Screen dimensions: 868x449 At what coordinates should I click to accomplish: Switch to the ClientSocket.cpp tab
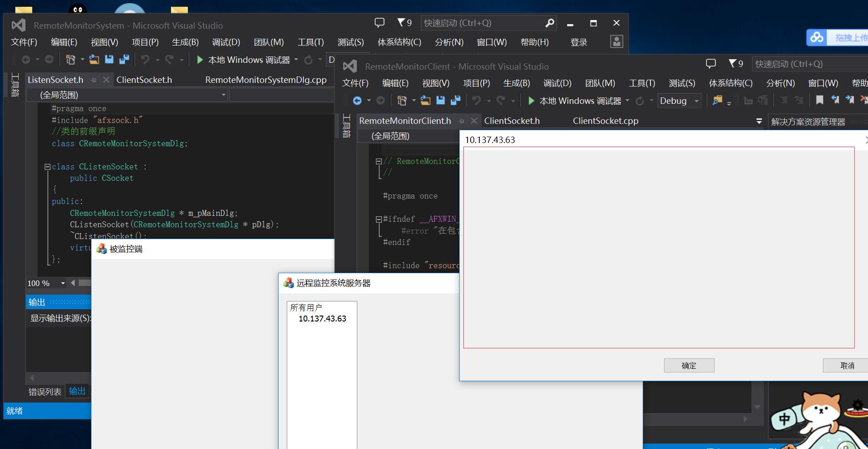pos(605,121)
